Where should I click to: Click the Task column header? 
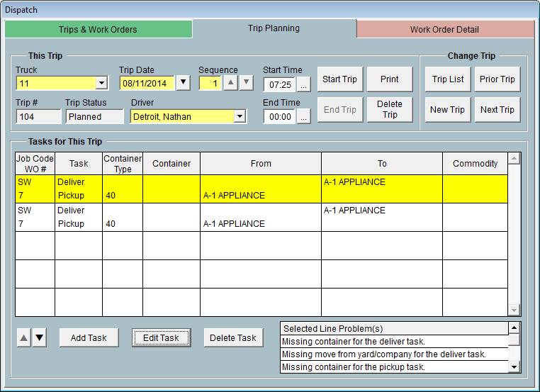click(x=79, y=164)
